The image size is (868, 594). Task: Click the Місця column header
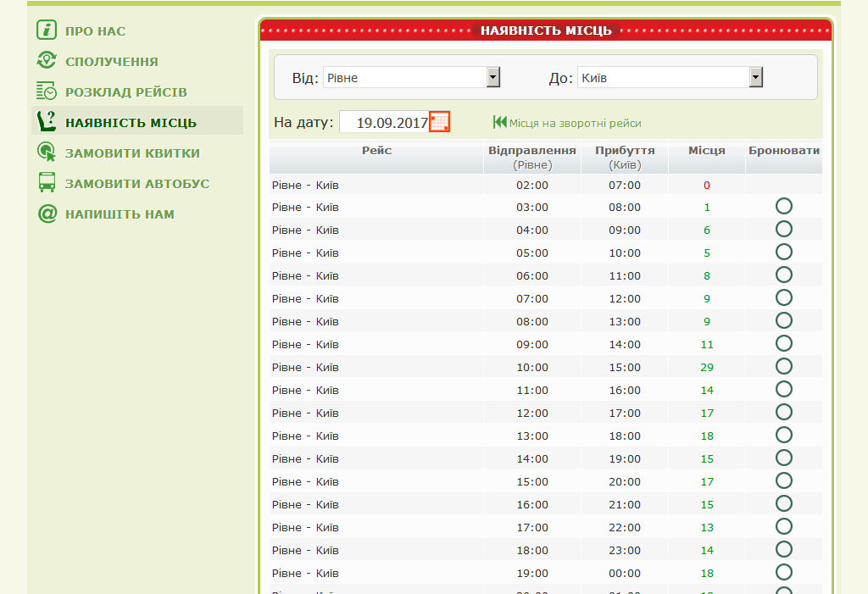click(x=707, y=158)
